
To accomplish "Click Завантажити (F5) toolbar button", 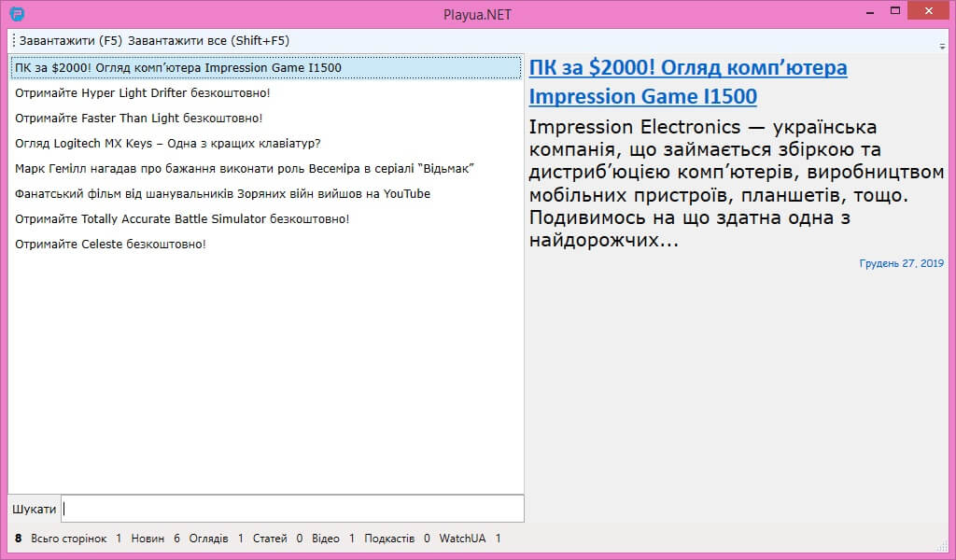I will [x=71, y=41].
